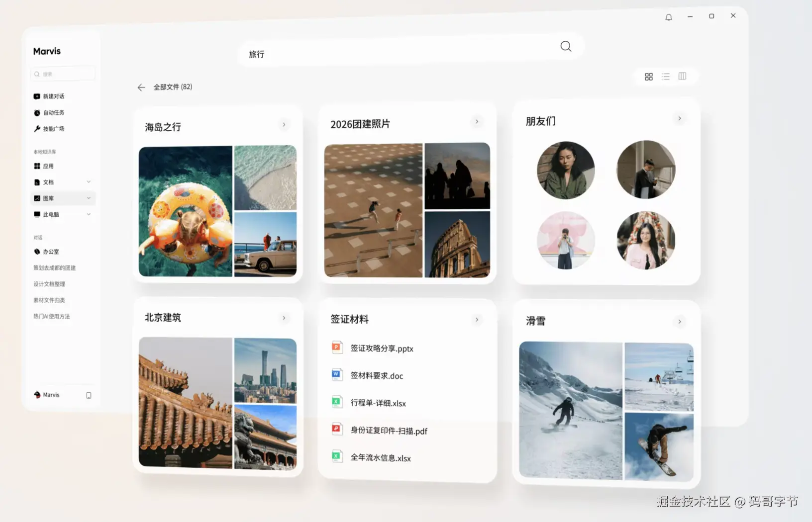The width and height of the screenshot is (812, 522).
Task: Open the 设计文档整理 conversation
Action: point(49,284)
